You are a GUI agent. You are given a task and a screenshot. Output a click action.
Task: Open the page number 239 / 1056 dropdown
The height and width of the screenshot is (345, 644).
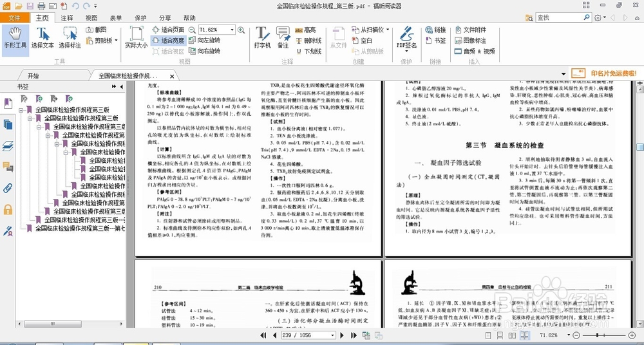(x=333, y=335)
